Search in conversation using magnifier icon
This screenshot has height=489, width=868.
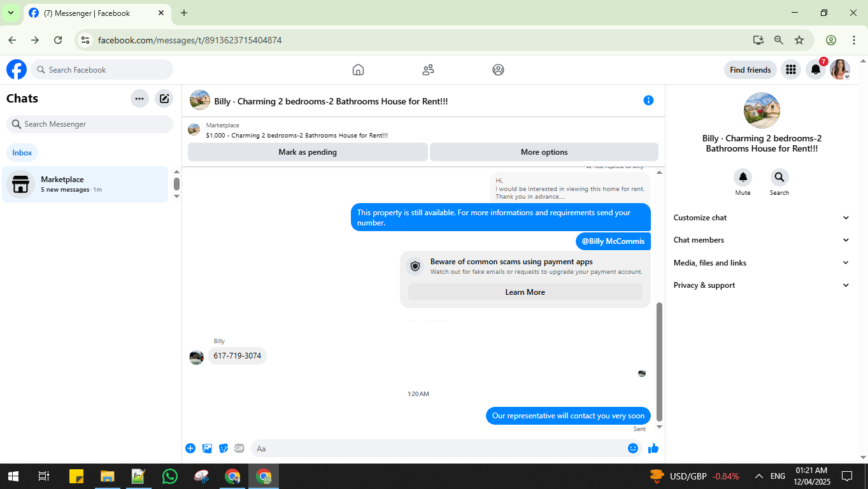779,177
